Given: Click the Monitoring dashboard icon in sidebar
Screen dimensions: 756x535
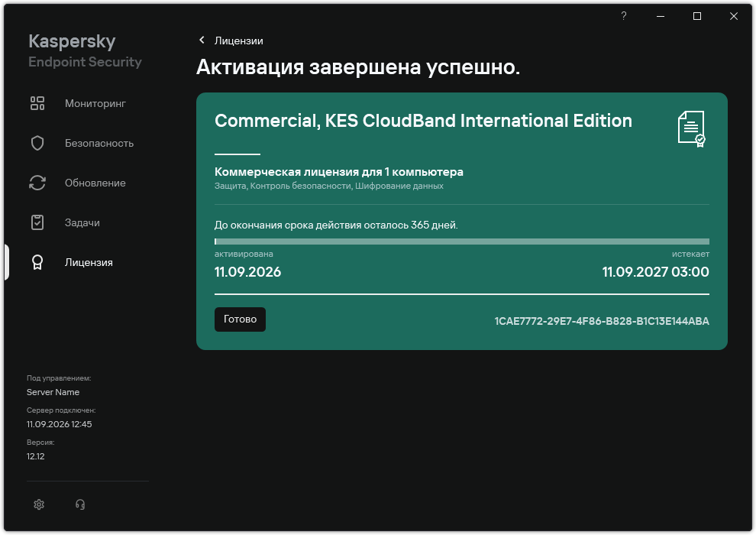Looking at the screenshot, I should (37, 103).
